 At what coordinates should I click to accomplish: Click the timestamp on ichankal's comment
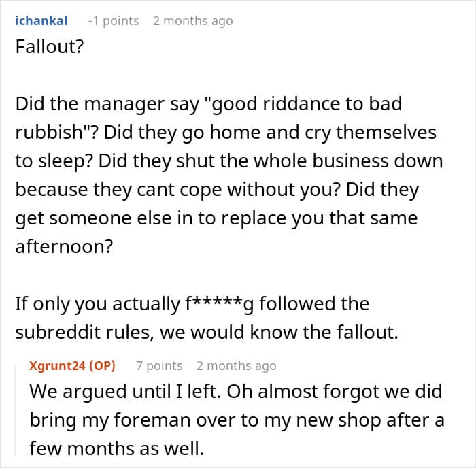tap(192, 20)
